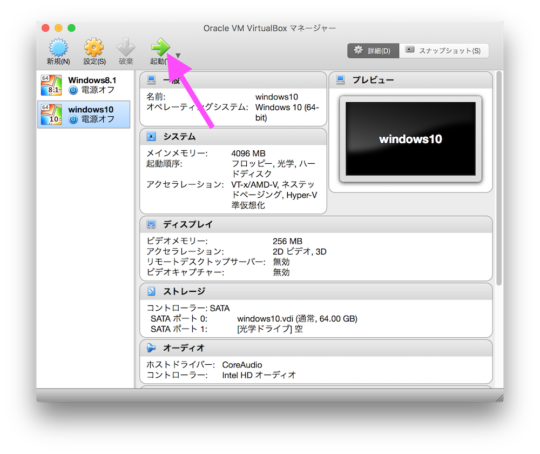Click the Display section icon

coord(151,225)
